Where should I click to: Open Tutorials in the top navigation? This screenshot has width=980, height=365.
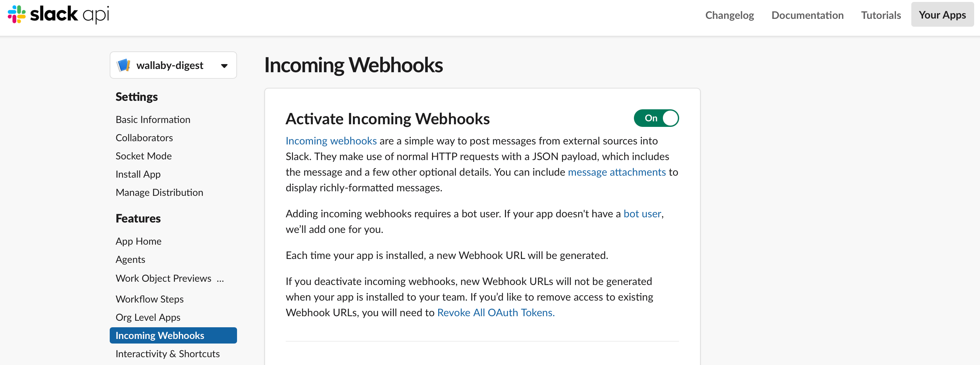pos(881,15)
